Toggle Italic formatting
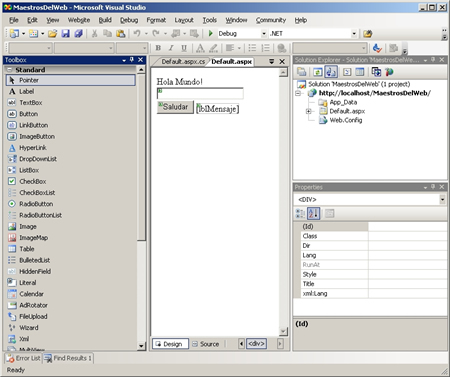 (171, 48)
